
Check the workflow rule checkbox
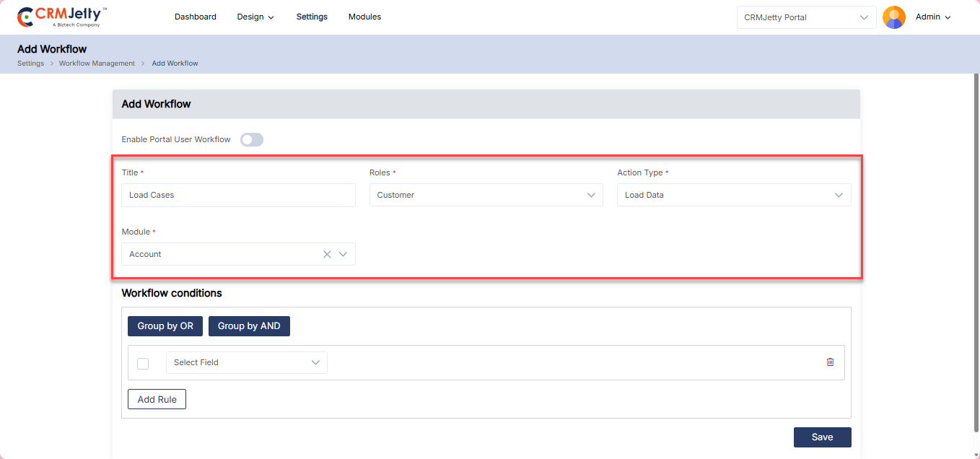tap(143, 363)
